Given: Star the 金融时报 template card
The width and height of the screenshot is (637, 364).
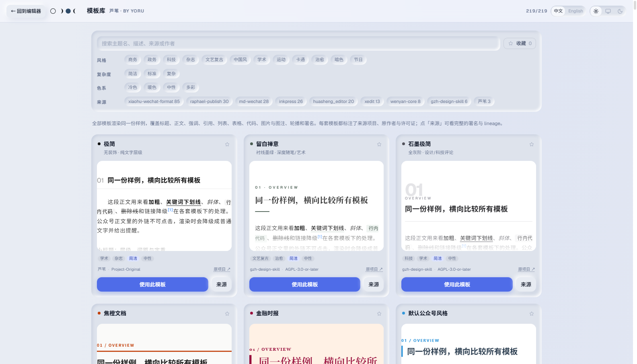Looking at the screenshot, I should click(x=379, y=314).
